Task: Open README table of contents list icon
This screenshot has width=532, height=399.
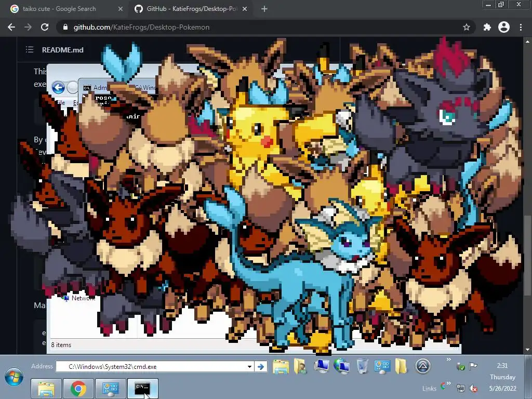Action: click(x=30, y=50)
